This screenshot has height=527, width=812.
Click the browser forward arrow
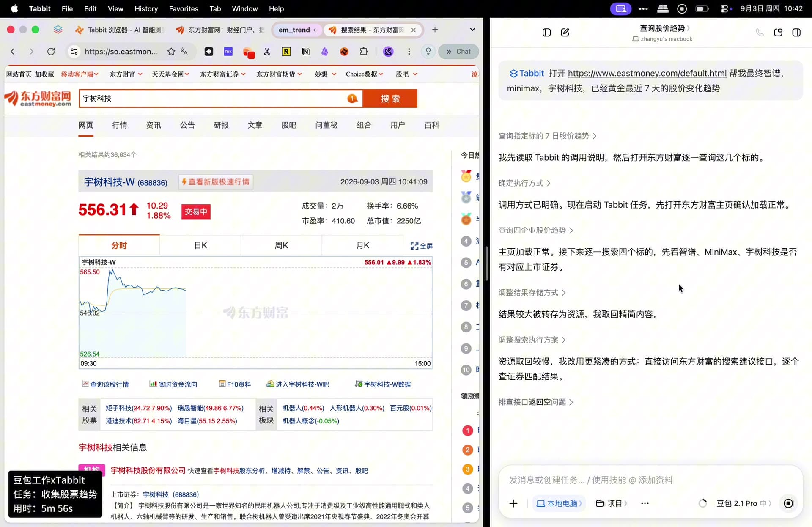(31, 52)
